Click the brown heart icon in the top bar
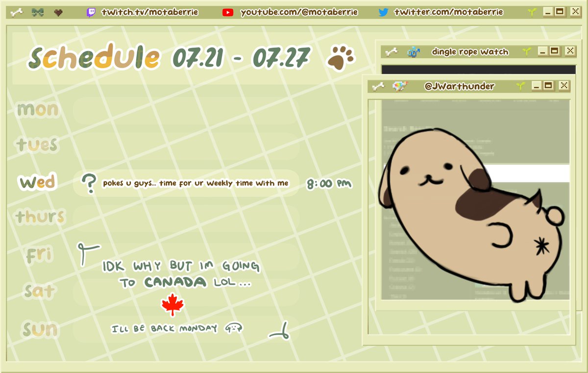The image size is (588, 373). [x=58, y=12]
